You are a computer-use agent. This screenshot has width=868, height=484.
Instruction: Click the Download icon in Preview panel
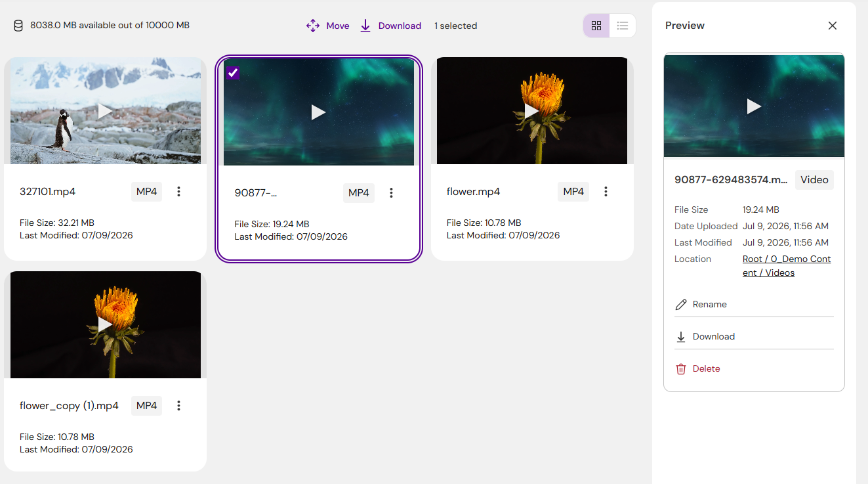[681, 337]
